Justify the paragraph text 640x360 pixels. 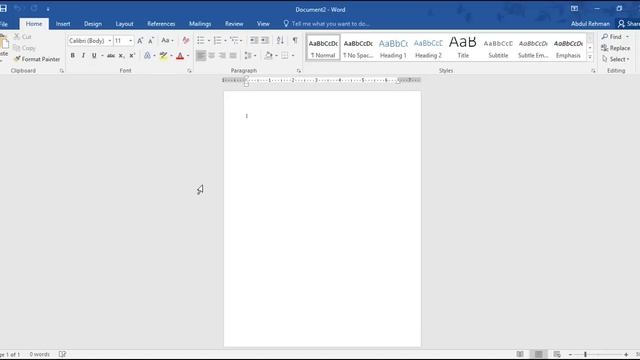[233, 56]
